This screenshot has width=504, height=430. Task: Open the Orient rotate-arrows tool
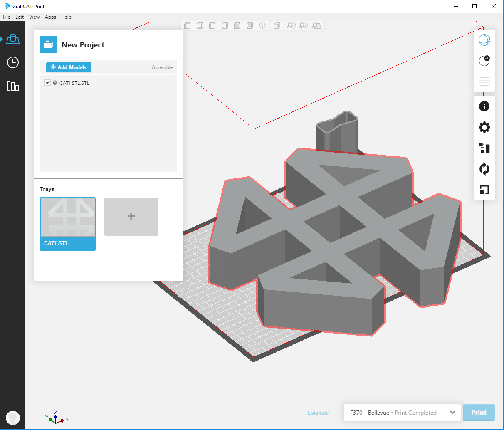pos(484,169)
